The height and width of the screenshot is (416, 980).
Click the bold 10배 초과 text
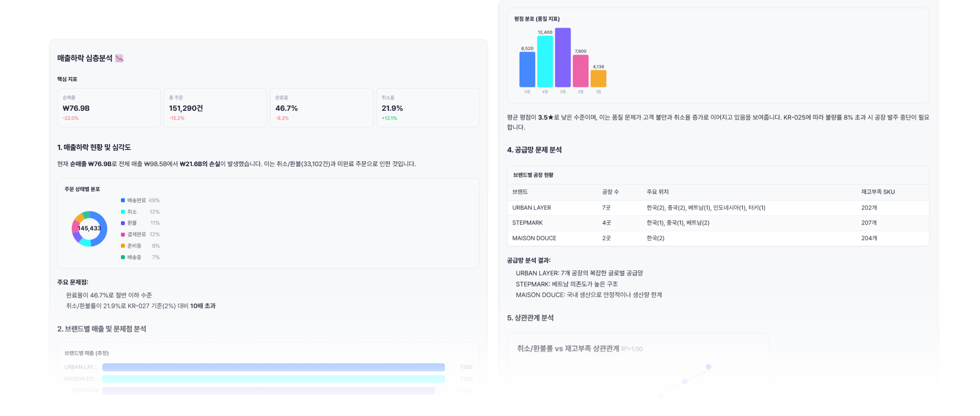pos(203,306)
